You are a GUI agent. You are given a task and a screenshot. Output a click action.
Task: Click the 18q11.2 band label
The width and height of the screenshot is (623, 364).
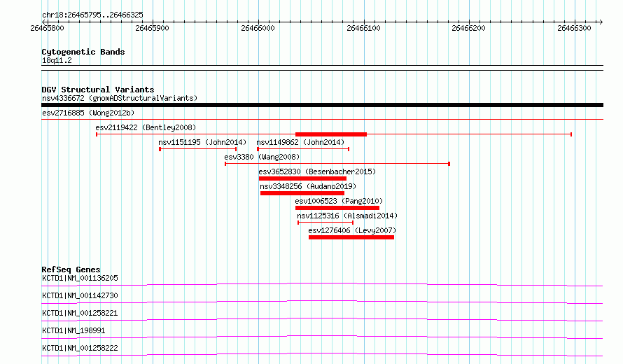(x=57, y=60)
